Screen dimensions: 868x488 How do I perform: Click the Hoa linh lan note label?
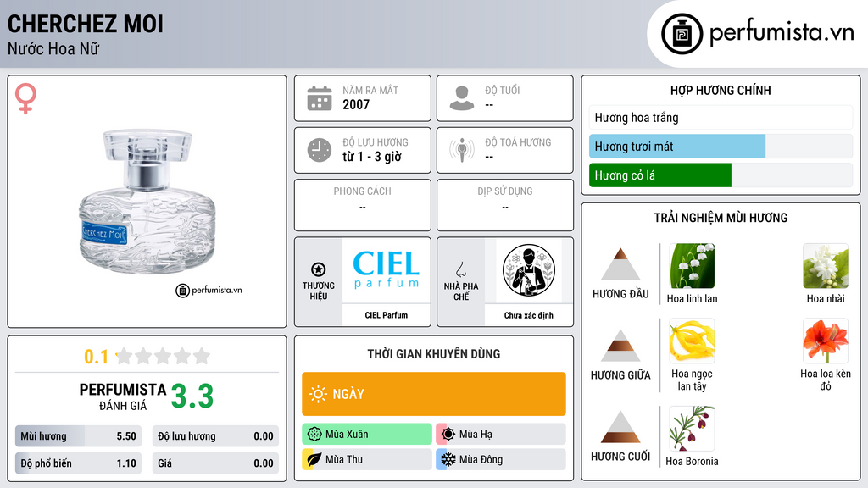pos(692,299)
